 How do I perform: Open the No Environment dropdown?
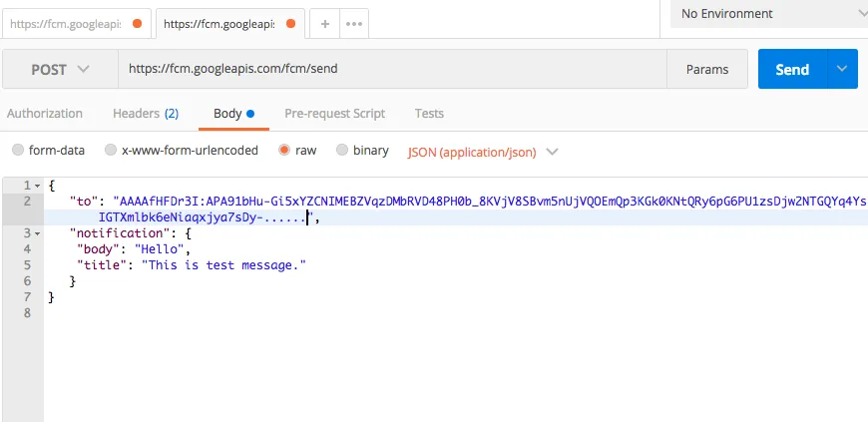(x=769, y=13)
